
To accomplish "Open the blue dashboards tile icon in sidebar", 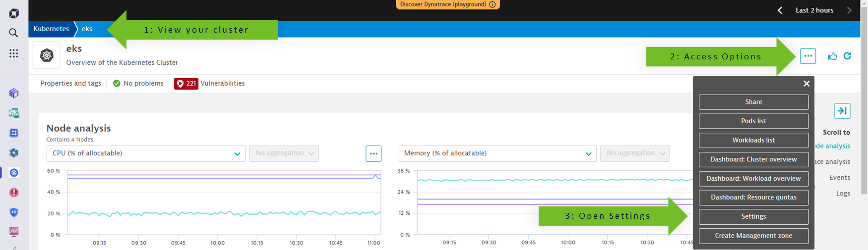I will [x=14, y=133].
